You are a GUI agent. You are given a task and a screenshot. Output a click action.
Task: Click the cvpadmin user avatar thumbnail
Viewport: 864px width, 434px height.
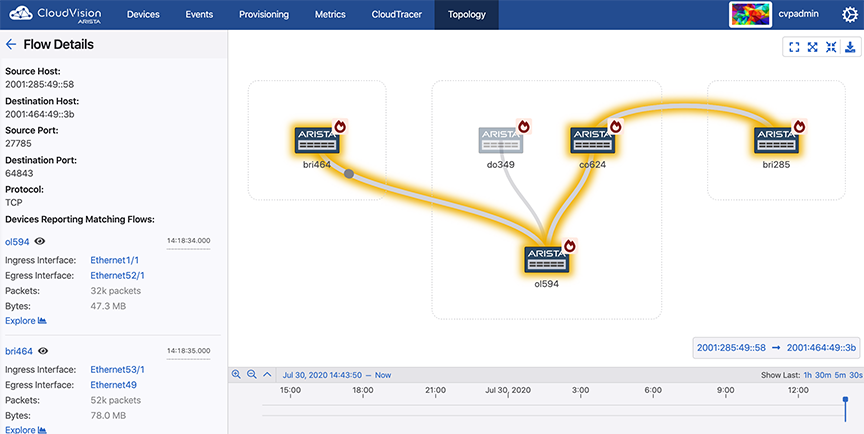tap(749, 14)
